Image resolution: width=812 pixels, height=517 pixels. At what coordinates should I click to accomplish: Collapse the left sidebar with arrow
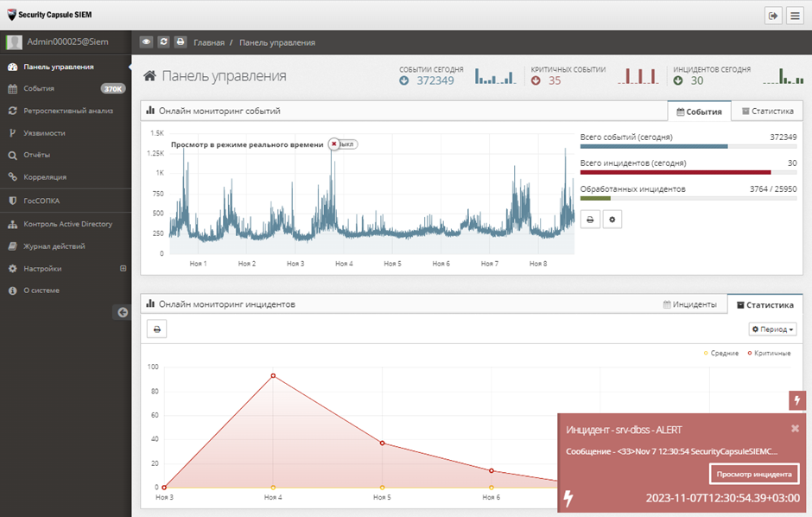[123, 313]
